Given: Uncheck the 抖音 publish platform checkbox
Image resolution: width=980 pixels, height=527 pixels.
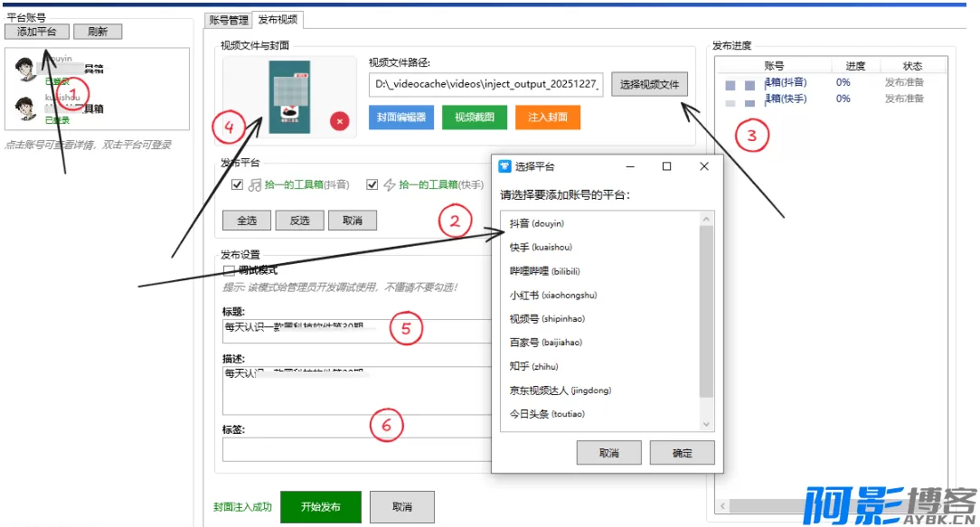Looking at the screenshot, I should pos(237,184).
